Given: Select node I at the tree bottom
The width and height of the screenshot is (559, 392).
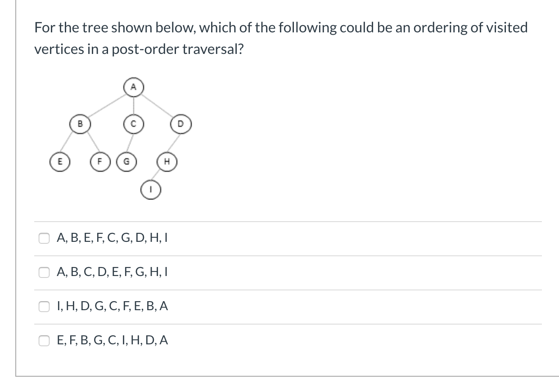Looking at the screenshot, I should coord(150,189).
